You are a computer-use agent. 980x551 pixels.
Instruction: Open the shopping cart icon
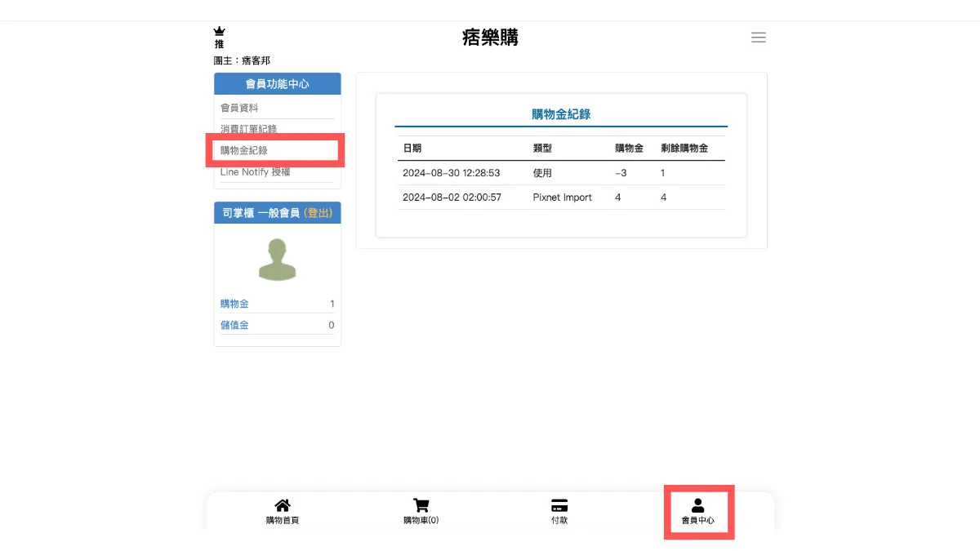point(421,505)
